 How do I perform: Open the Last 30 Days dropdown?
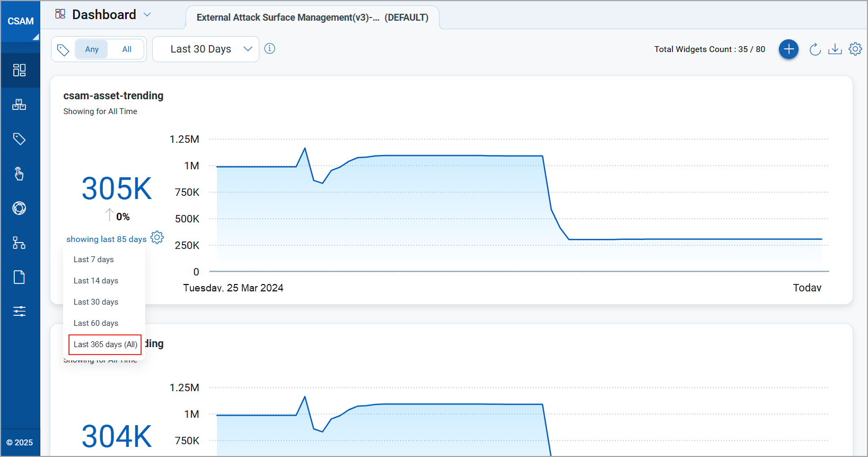pyautogui.click(x=206, y=49)
